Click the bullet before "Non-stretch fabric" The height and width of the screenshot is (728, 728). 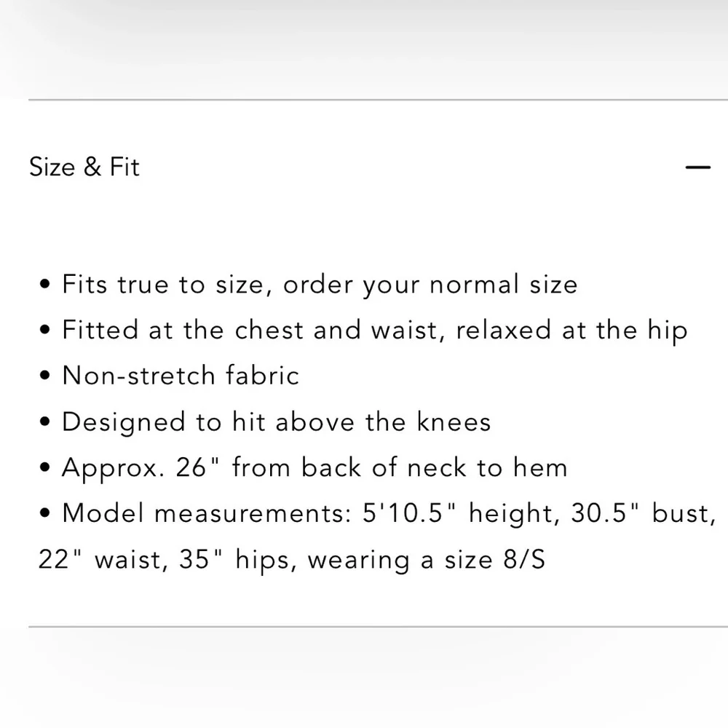(x=45, y=376)
